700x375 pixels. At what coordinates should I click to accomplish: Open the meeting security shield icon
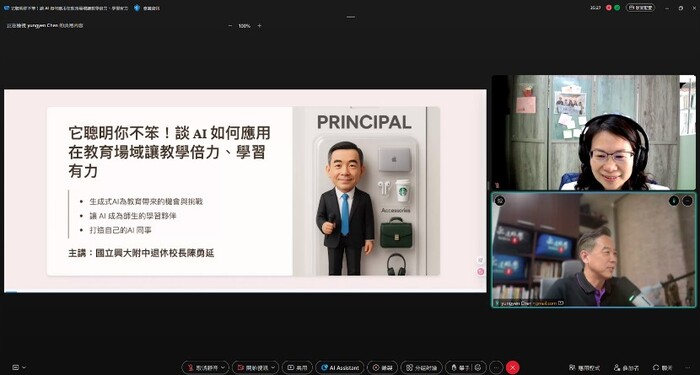(x=137, y=8)
